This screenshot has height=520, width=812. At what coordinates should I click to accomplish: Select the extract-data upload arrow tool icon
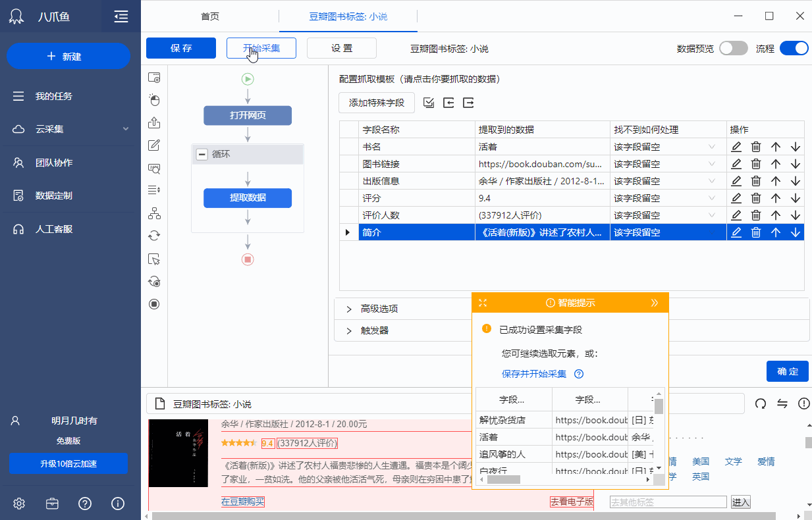154,122
